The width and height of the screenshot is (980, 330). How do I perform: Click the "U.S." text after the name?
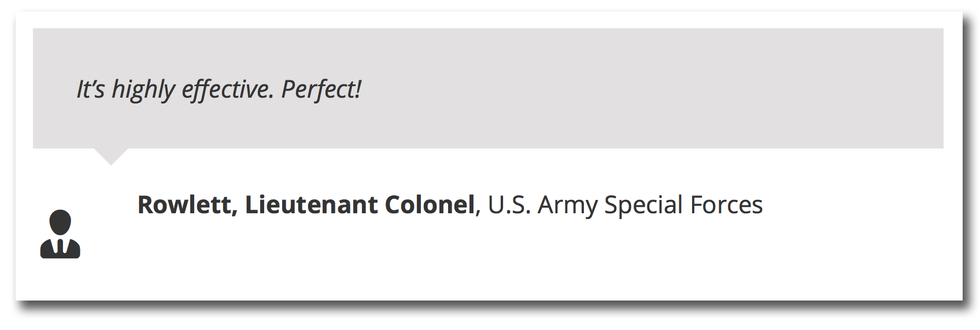tap(509, 205)
